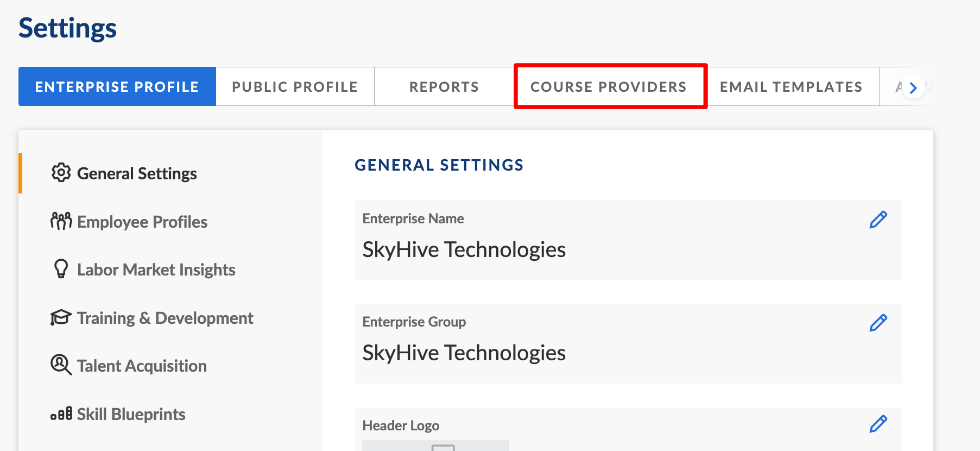Edit Header Logo with pencil icon
The height and width of the screenshot is (451, 980).
pyautogui.click(x=878, y=424)
